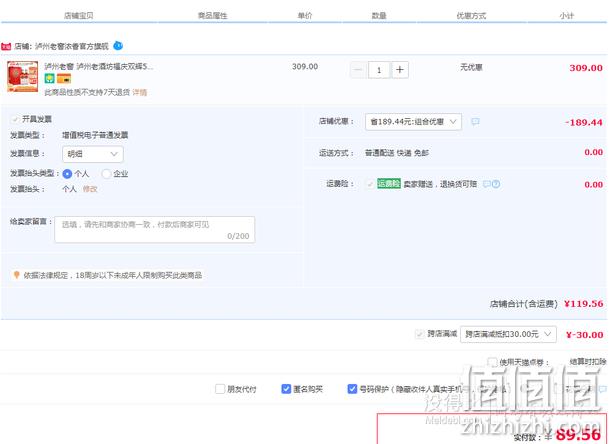Click the orange credit card badge icon
This screenshot has height=444, width=610.
tap(64, 79)
